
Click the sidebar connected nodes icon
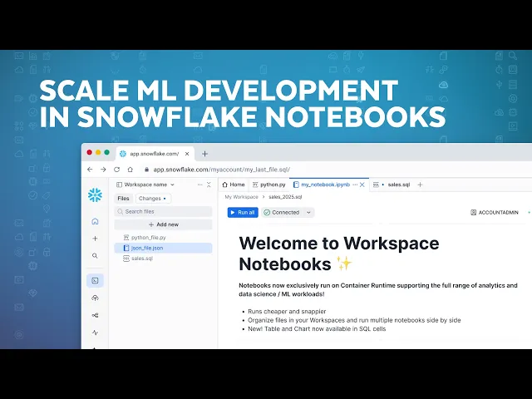click(x=95, y=315)
